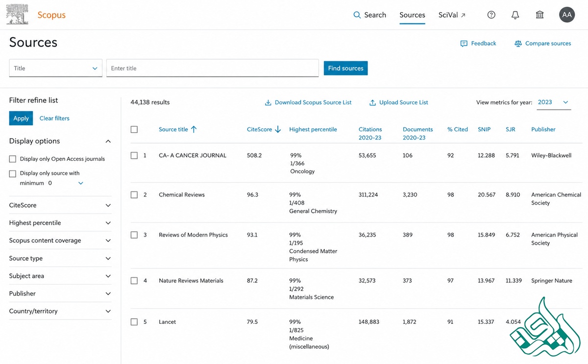Click the Feedback speech bubble icon
Viewport: 588px width, 364px height.
click(464, 44)
